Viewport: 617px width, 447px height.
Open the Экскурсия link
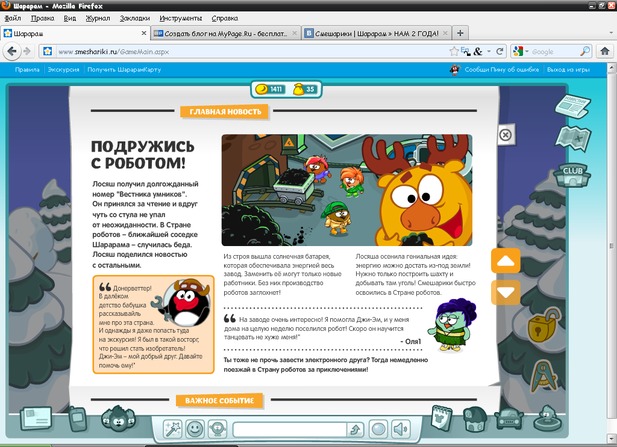tap(63, 70)
